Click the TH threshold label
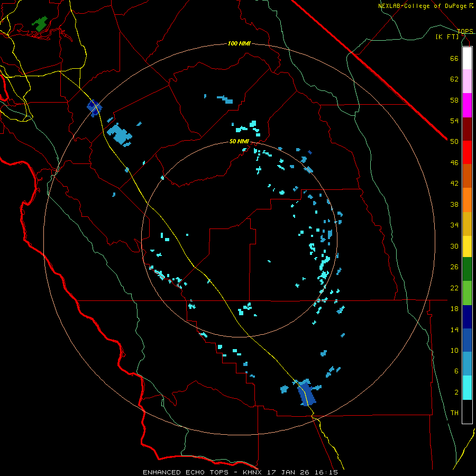 454,413
